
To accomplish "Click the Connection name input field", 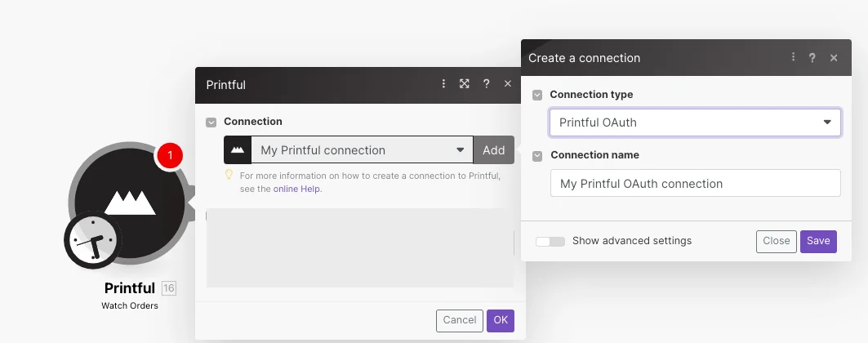I will (x=695, y=183).
